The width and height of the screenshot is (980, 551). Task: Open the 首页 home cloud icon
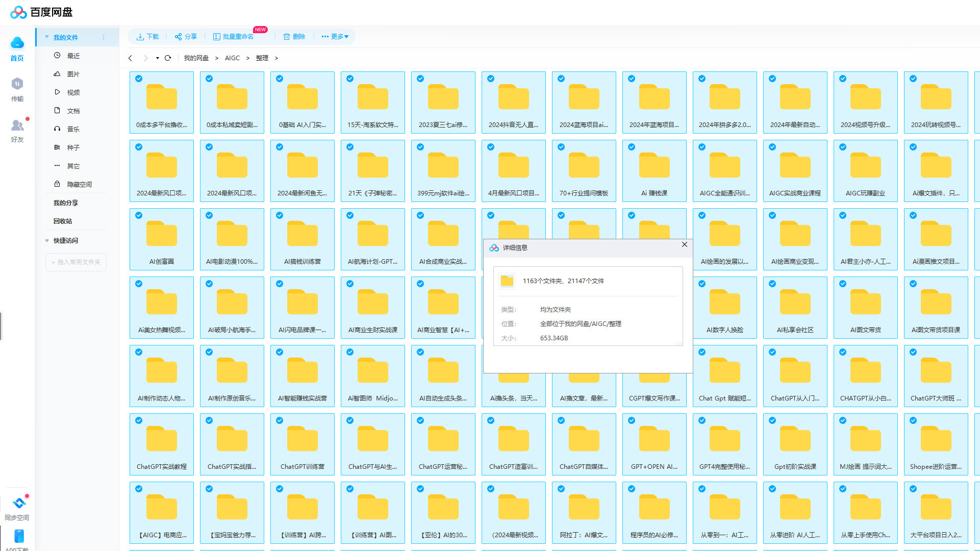click(17, 43)
